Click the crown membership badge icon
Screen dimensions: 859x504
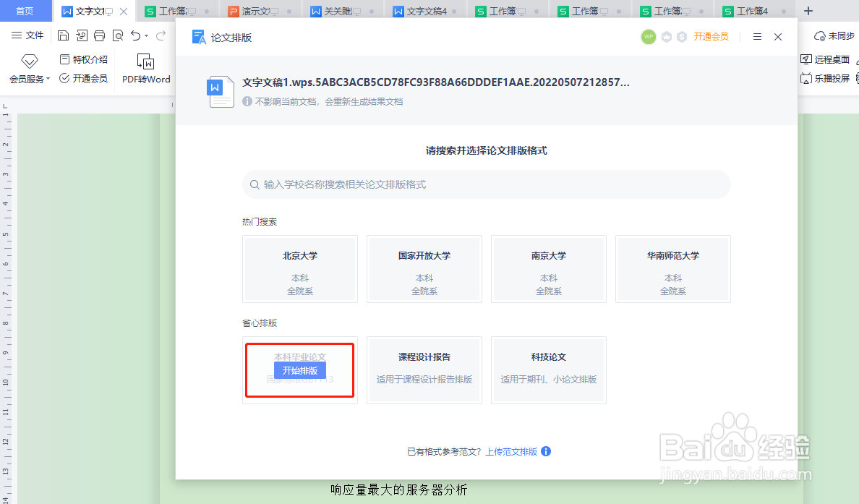point(667,37)
